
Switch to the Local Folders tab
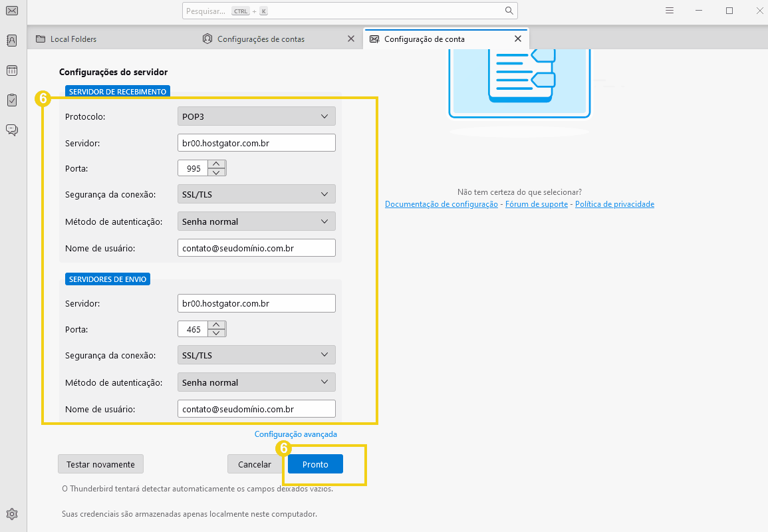(72, 39)
